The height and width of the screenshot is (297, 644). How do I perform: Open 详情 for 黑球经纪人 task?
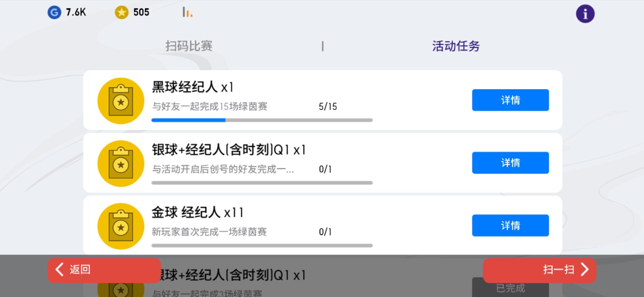coord(511,100)
